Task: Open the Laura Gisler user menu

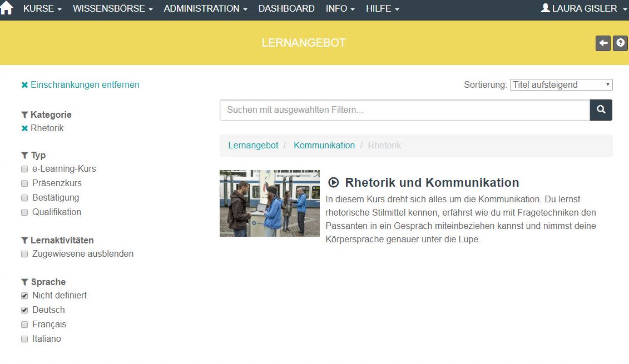Action: click(x=584, y=8)
